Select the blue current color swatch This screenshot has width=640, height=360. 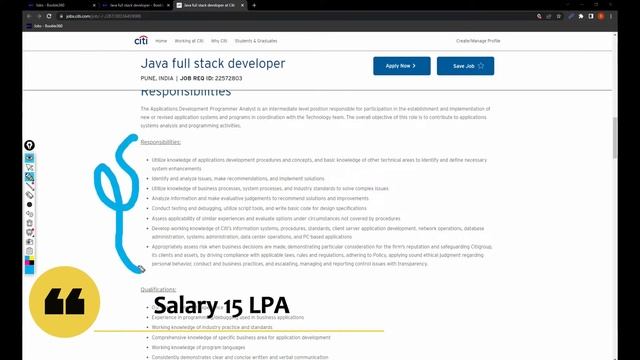point(29,269)
